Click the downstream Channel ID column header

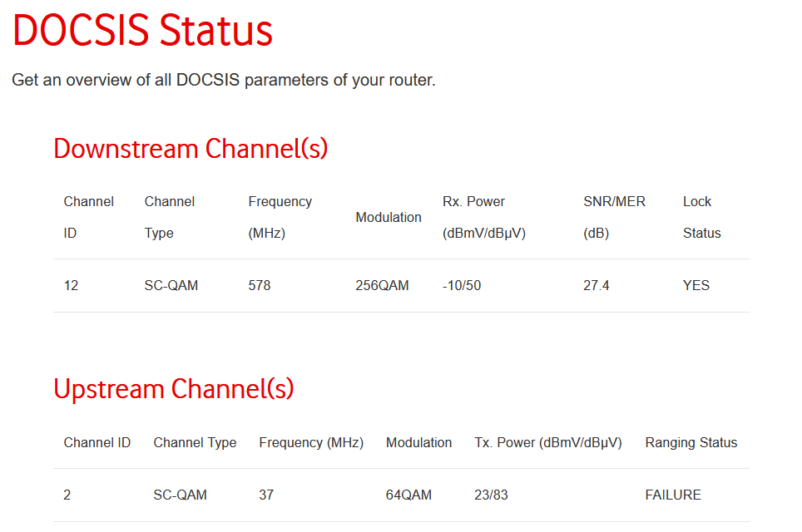88,217
